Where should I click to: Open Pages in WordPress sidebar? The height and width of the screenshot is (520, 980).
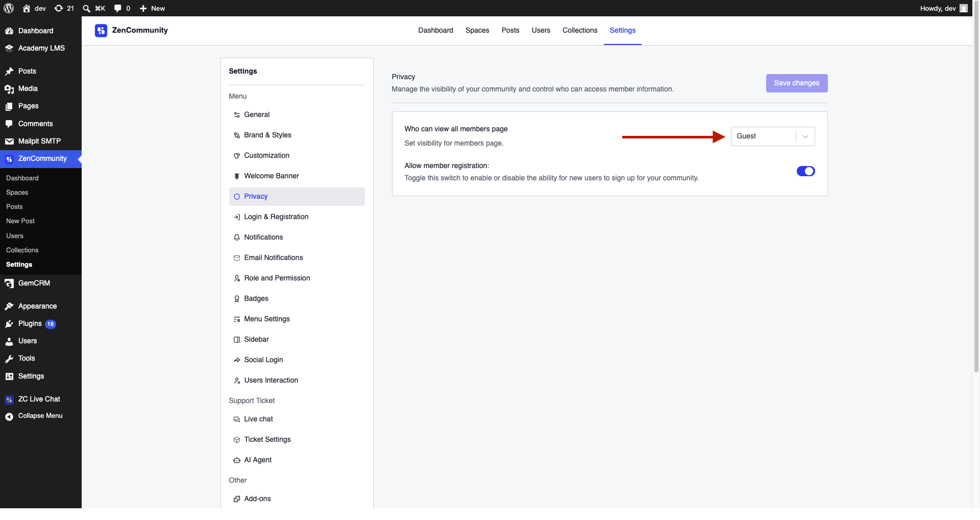[x=41, y=106]
